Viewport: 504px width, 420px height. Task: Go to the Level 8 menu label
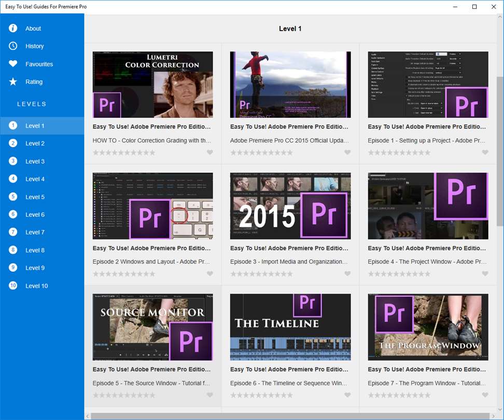[35, 250]
